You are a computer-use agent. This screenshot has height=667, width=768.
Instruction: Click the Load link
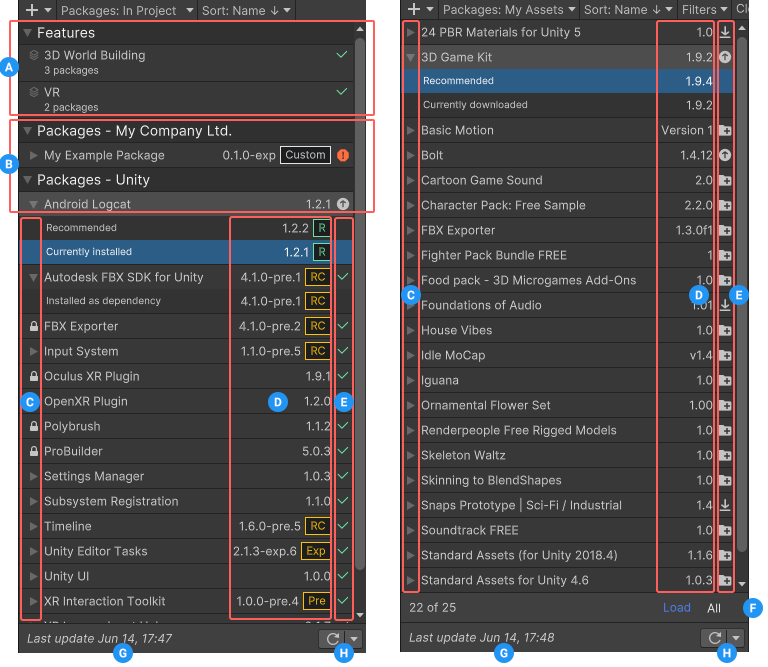[x=676, y=607]
